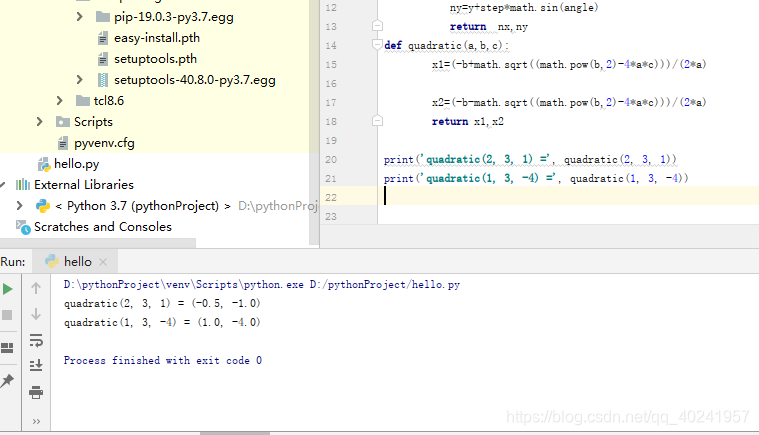Click output line 'quadratic(2, 3, 1) = (-0.5, -1.0)'
The image size is (759, 435).
point(162,303)
